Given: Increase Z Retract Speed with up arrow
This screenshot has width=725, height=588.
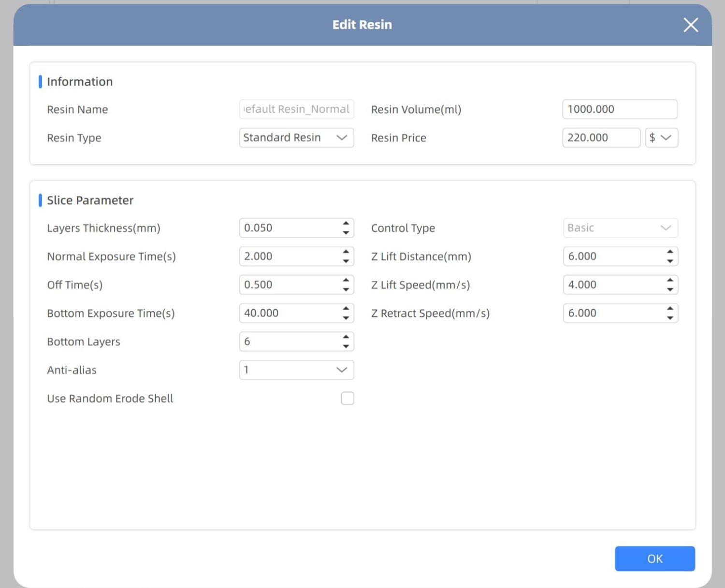Looking at the screenshot, I should 670,309.
